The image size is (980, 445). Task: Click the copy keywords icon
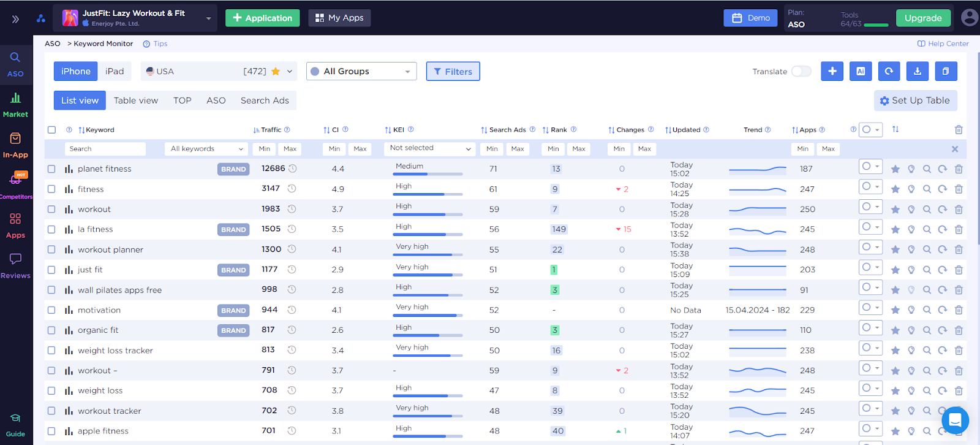(946, 71)
